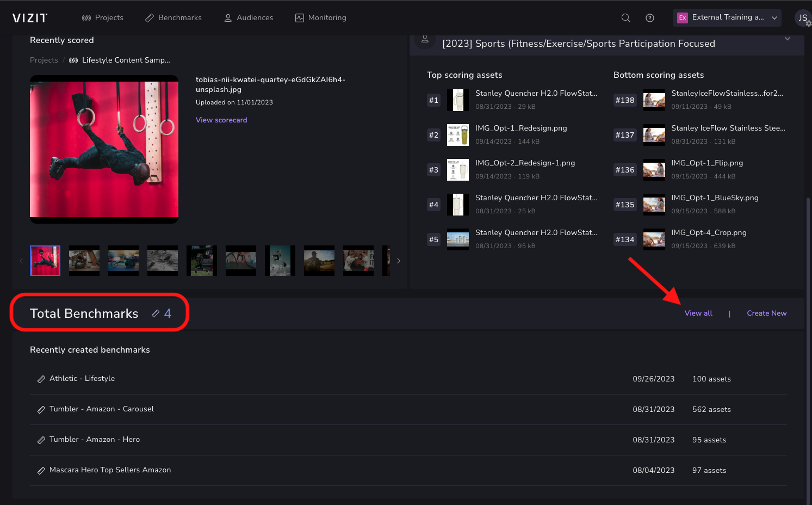Viewport: 812px width, 505px height.
Task: Open the Tumbler - Amazon - Carousel benchmark
Action: [x=102, y=409]
